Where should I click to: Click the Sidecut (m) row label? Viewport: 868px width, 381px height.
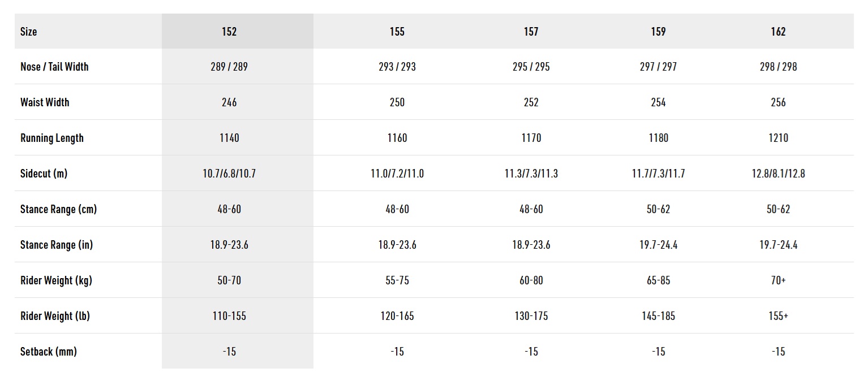[x=44, y=174]
